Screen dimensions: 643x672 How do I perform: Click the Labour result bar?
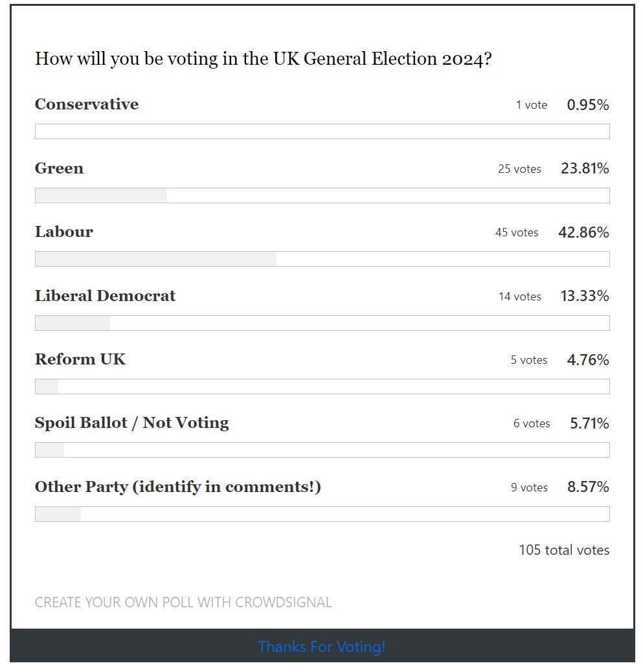coord(322,259)
